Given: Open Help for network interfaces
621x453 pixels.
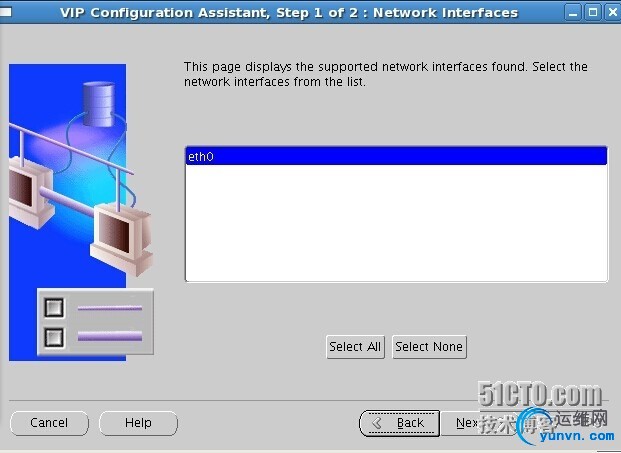Looking at the screenshot, I should pyautogui.click(x=138, y=423).
